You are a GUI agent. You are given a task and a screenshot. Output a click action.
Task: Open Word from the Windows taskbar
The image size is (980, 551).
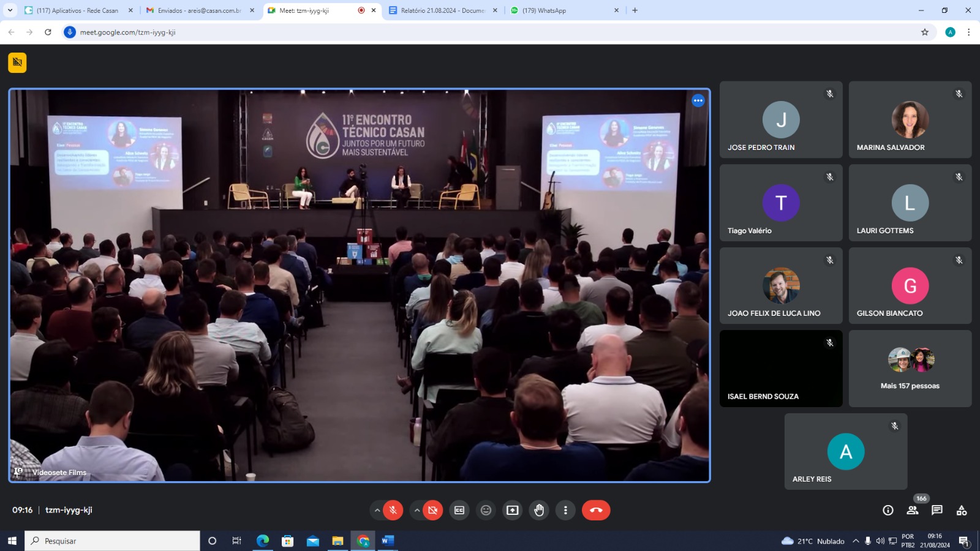[x=388, y=541]
